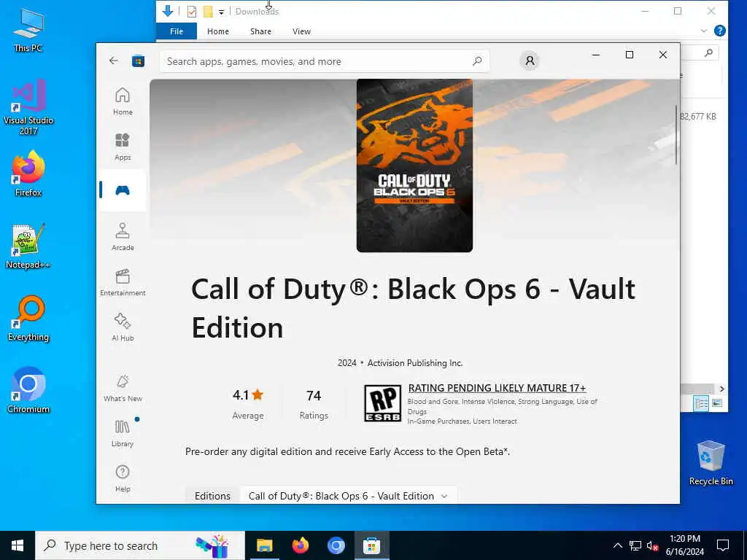This screenshot has width=747, height=560.
Task: Open Customize Quick Access Toolbar dropdown arrow
Action: coord(222,12)
